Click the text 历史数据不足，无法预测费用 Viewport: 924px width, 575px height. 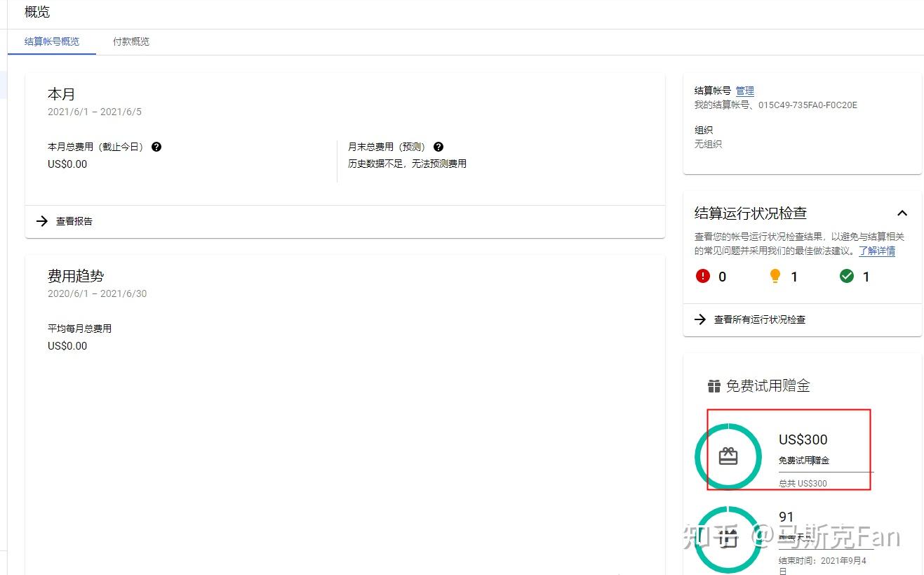408,164
